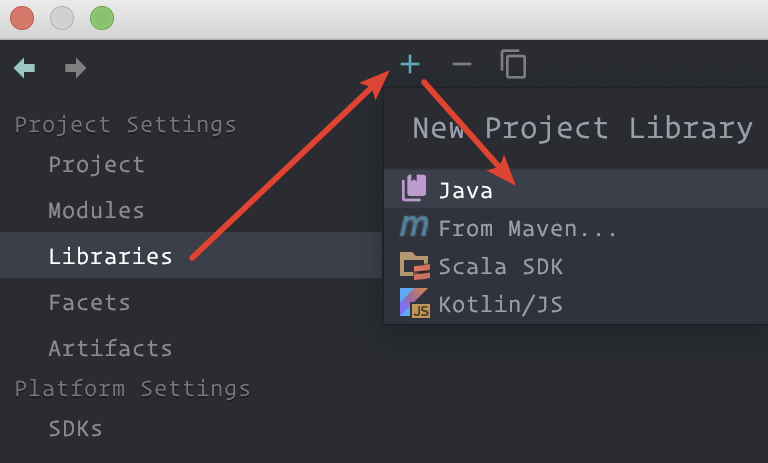Pick Kotlin/JS library entry
Viewport: 768px width, 463px height.
pos(500,304)
